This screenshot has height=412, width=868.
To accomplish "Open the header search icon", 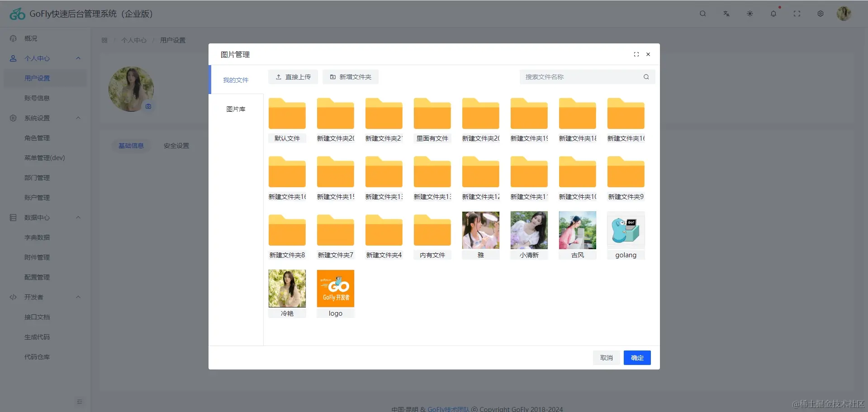I will 702,14.
